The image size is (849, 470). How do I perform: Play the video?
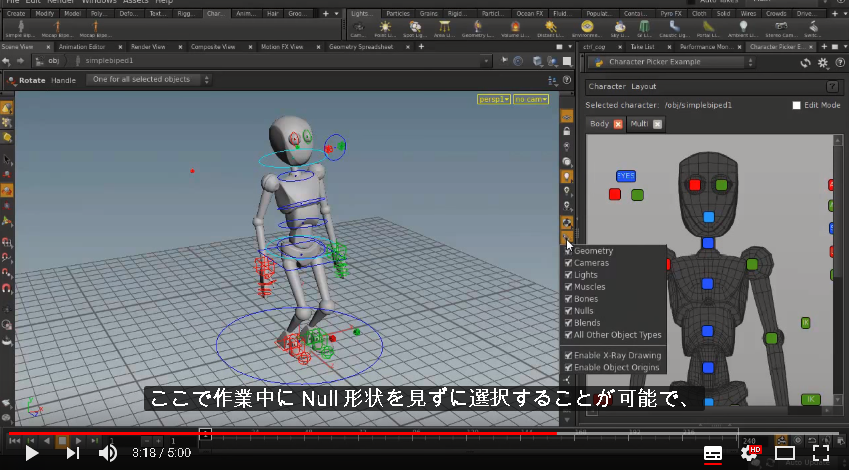pyautogui.click(x=31, y=453)
